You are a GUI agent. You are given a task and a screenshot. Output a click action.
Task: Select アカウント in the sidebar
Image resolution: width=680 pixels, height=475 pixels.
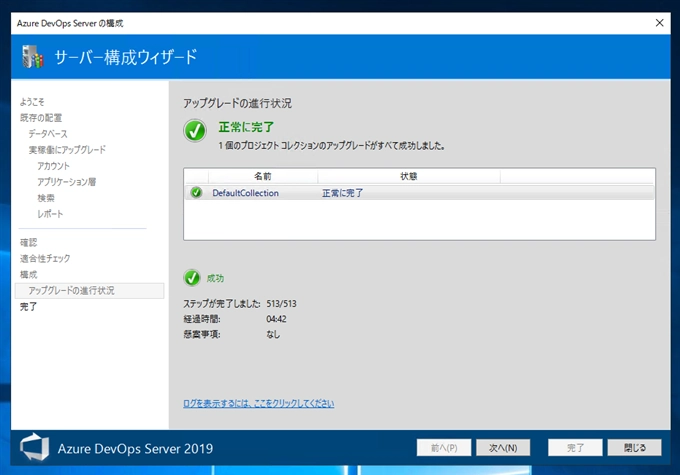(x=53, y=166)
